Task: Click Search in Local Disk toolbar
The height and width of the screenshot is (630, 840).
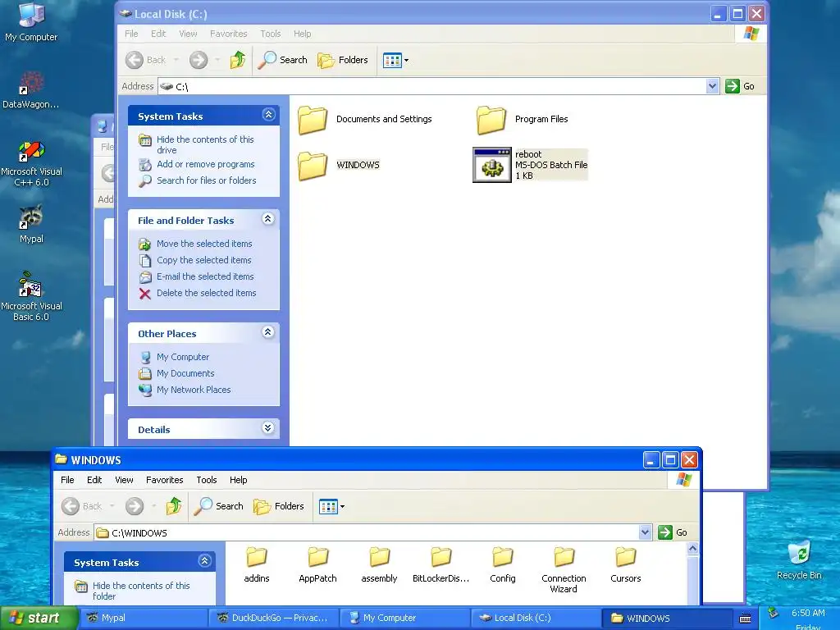Action: pyautogui.click(x=282, y=60)
